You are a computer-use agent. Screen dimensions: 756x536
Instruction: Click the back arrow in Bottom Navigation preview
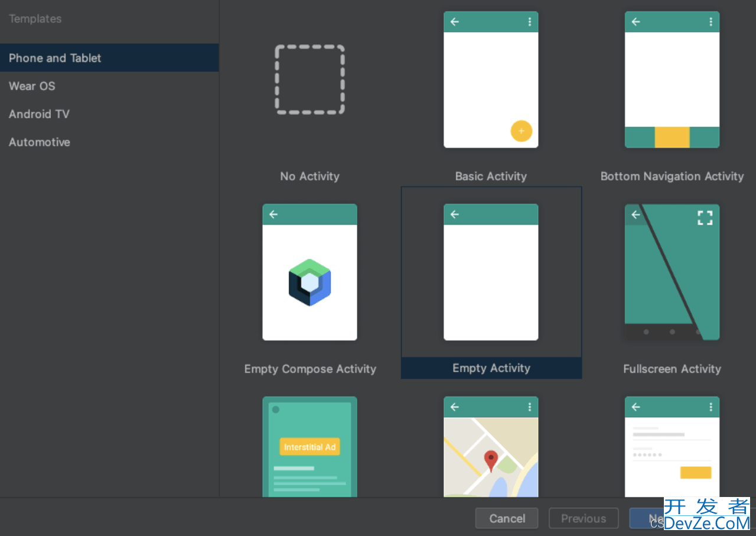click(x=636, y=22)
